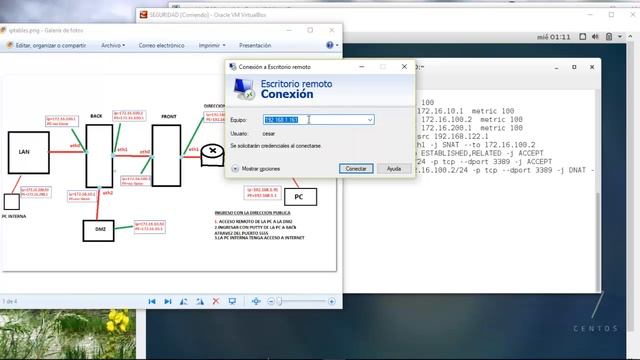
Task: Zoom in with plus icon
Action: pyautogui.click(x=331, y=301)
